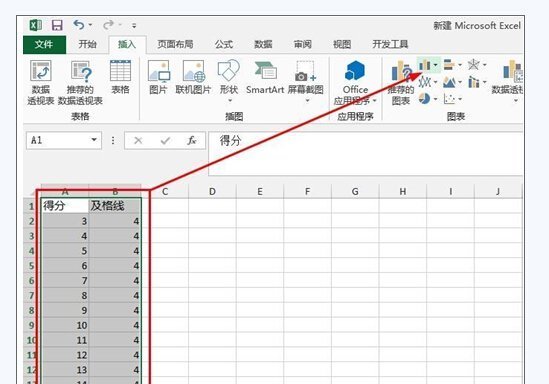Viewport: 549px width, 384px height.
Task: Insert a line chart
Action: click(425, 82)
